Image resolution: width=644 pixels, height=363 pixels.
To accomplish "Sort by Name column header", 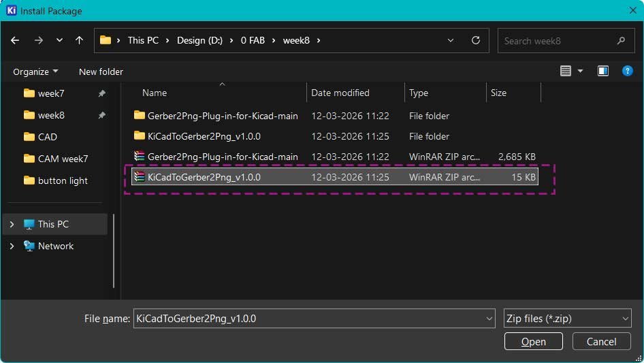I will click(x=155, y=93).
